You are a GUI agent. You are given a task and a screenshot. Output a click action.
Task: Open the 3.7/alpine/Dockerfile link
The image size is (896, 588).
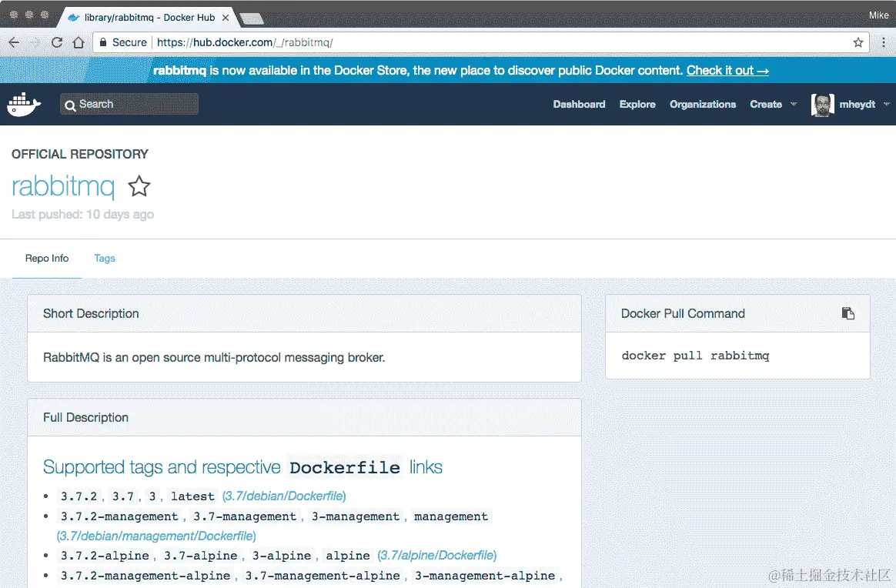[436, 556]
